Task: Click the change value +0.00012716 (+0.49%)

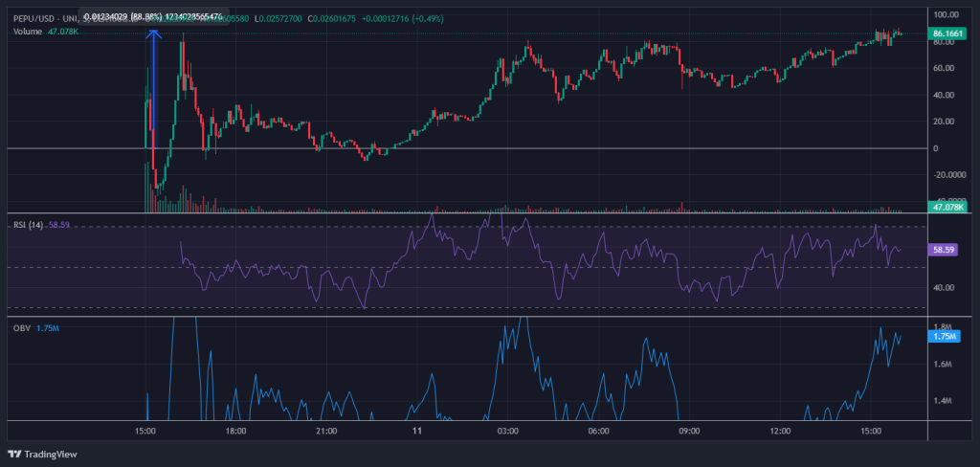Action: pos(403,19)
